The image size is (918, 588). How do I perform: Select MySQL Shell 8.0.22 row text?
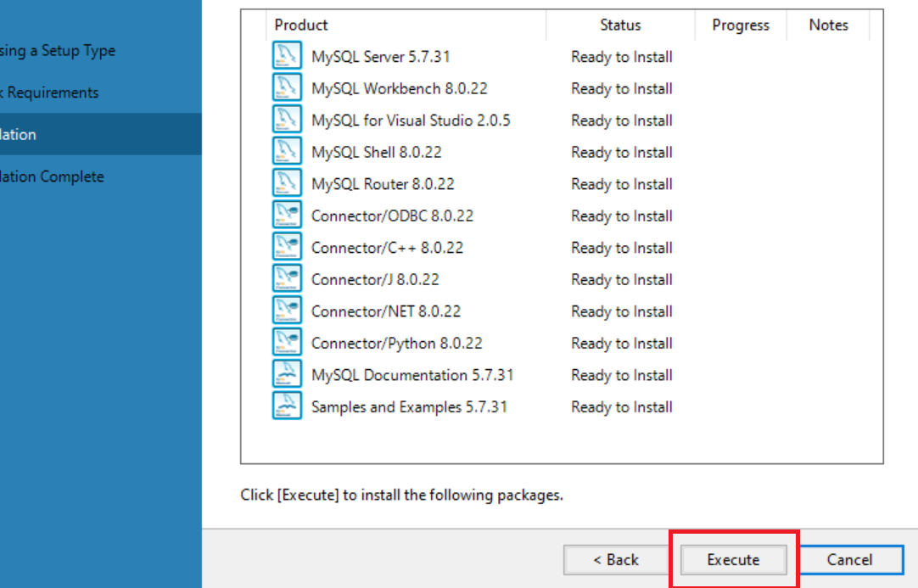377,152
